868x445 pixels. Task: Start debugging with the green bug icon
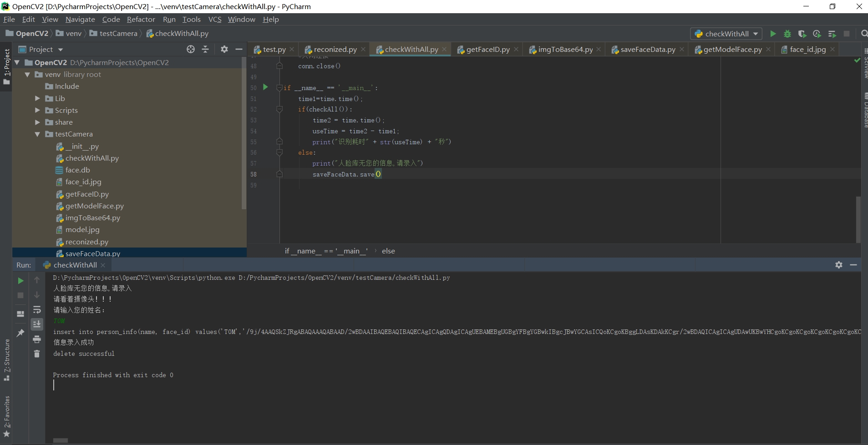[787, 34]
